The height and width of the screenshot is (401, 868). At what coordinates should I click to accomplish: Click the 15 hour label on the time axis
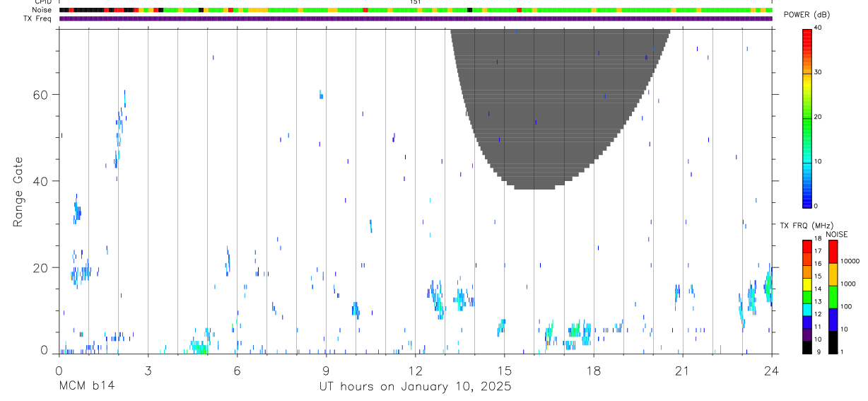[x=504, y=369]
